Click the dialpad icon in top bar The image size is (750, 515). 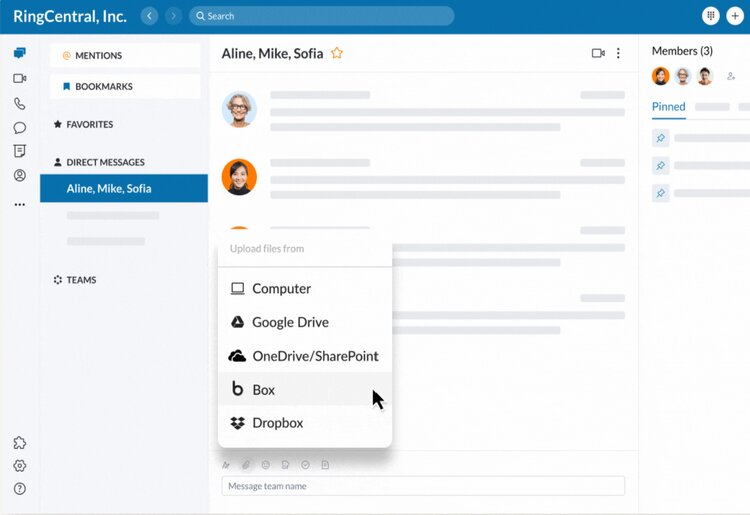click(711, 16)
